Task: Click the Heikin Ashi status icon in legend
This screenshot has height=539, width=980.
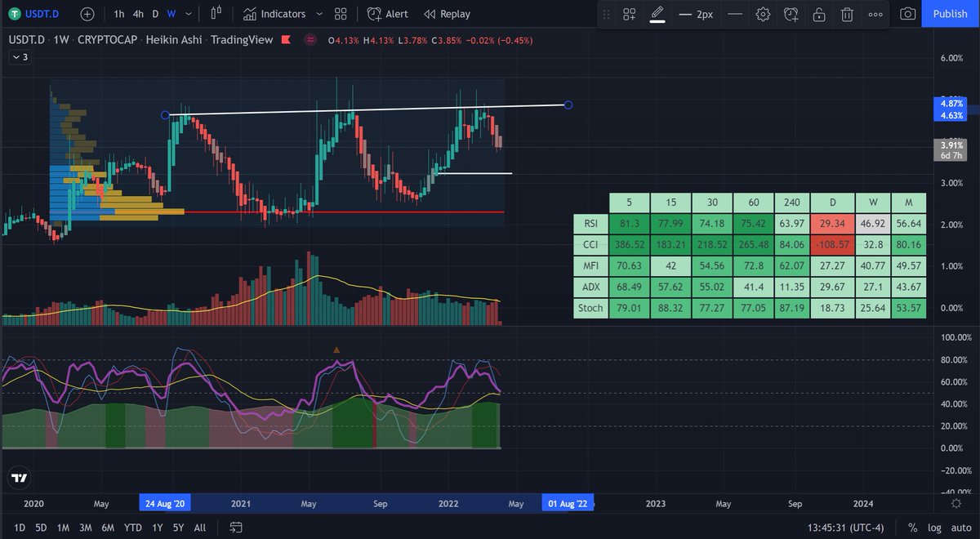Action: pyautogui.click(x=310, y=39)
